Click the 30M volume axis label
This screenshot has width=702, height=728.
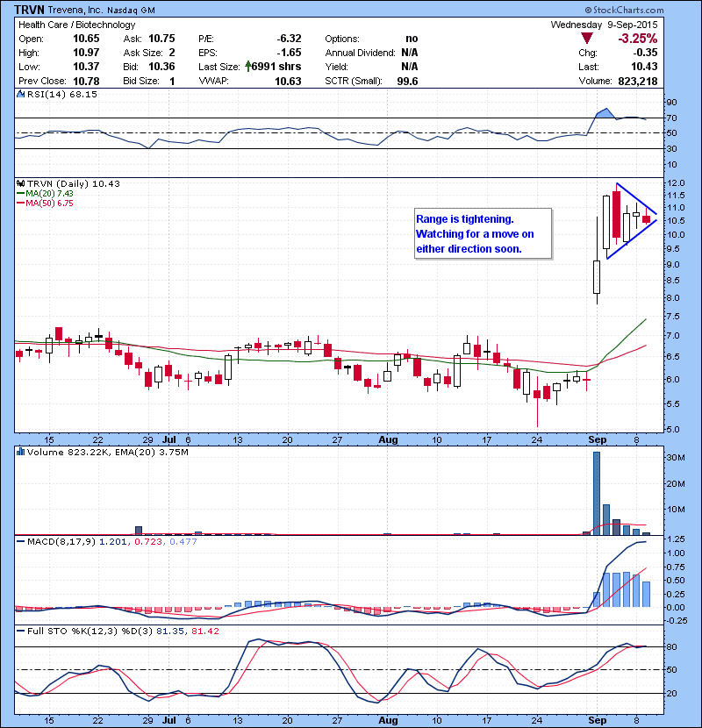tap(676, 457)
